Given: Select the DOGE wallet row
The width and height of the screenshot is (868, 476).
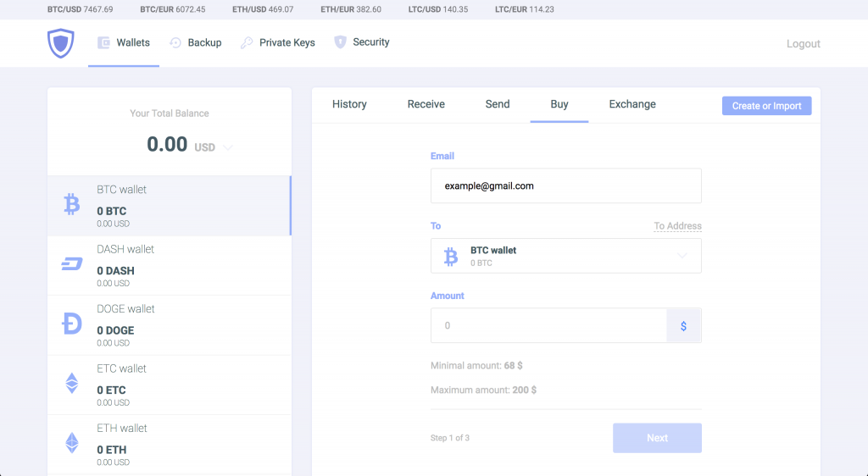Looking at the screenshot, I should coord(170,325).
